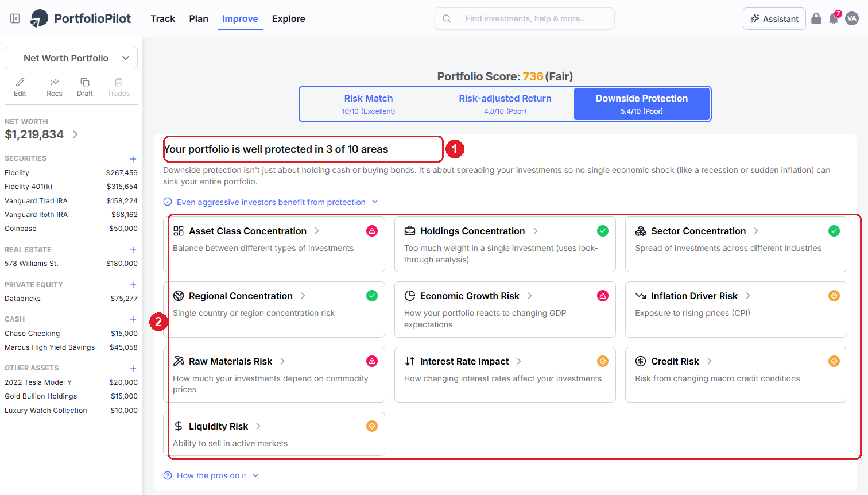Open the Draft copy icon
Viewport: 868px width, 495px height.
(85, 87)
